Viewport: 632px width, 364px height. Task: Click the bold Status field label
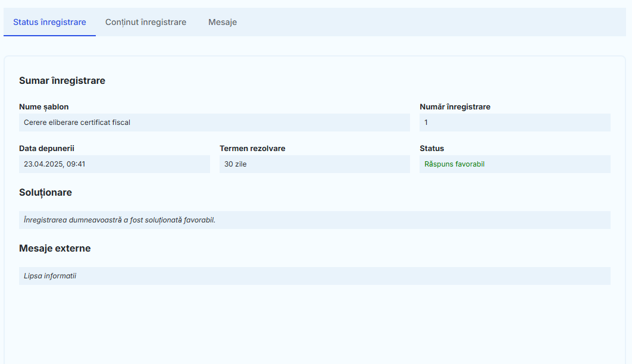pos(431,149)
